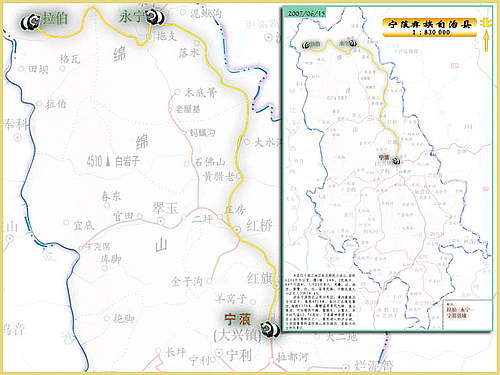Click the swirl marker beside 永宁

(x=154, y=17)
